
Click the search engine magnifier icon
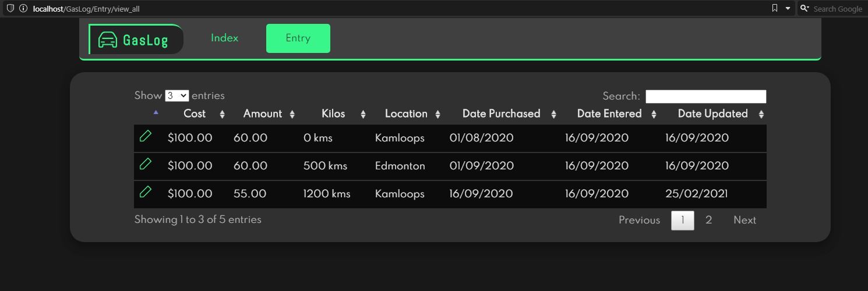pos(805,9)
